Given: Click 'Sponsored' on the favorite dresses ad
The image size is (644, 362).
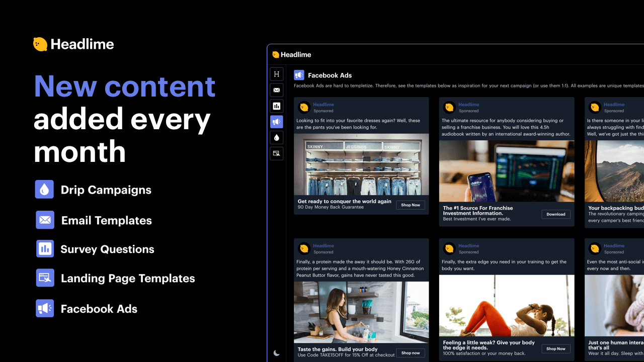Looking at the screenshot, I should pos(324,111).
